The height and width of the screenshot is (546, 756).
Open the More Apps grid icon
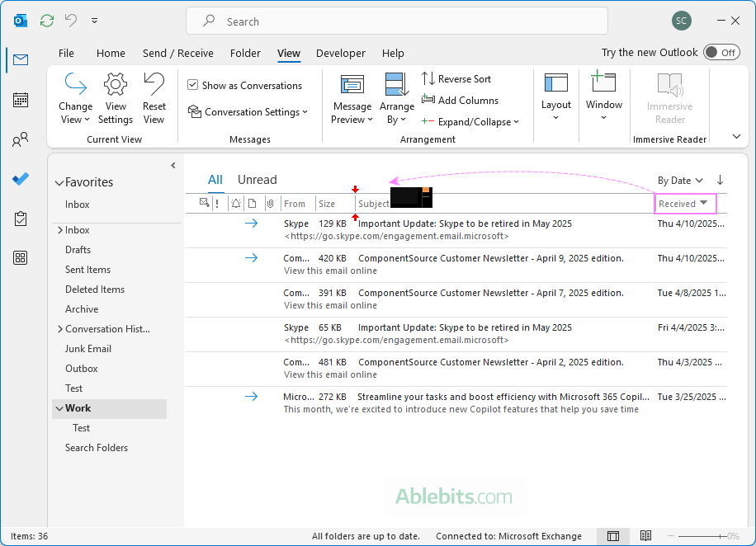(21, 258)
